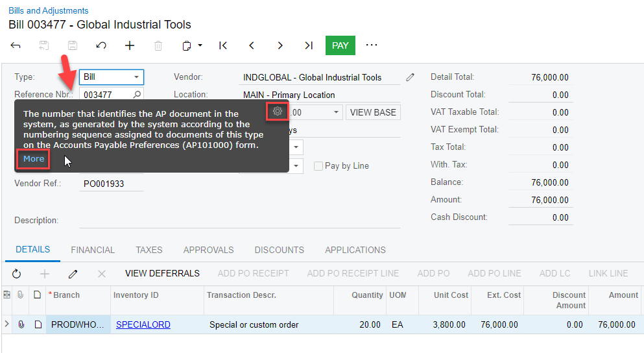
Task: Sort by Quantity column header
Action: tap(360, 300)
